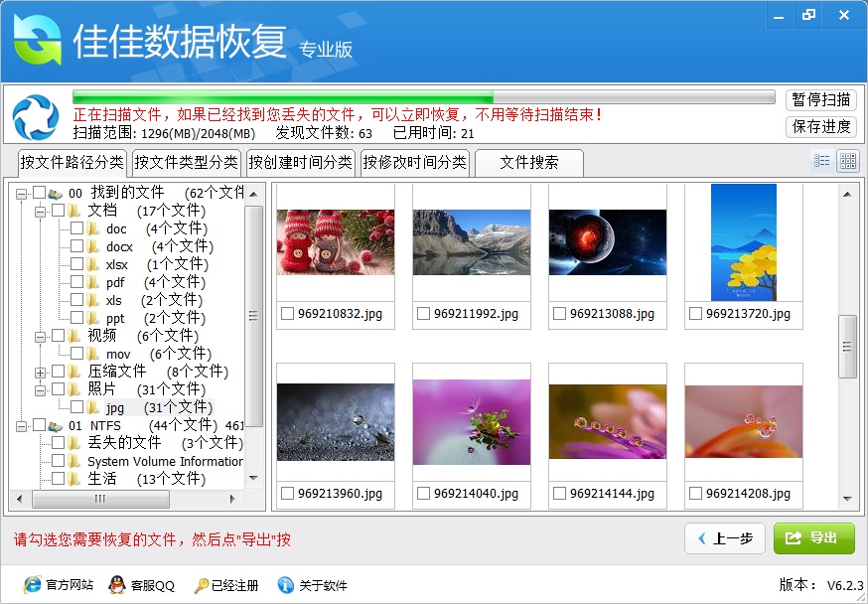Click the 暂停扫描 button
The height and width of the screenshot is (604, 868).
point(820,99)
